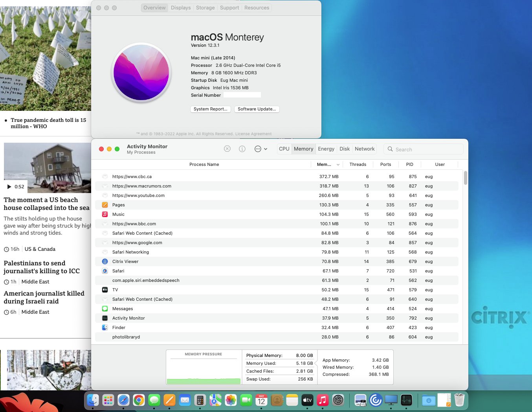The width and height of the screenshot is (532, 412).
Task: Play the beach house video
Action: pyautogui.click(x=9, y=187)
